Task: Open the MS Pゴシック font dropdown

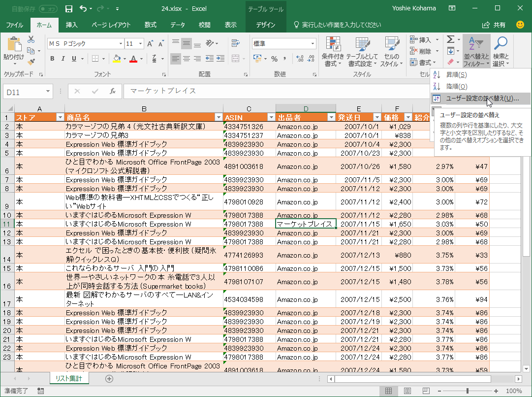Action: point(120,43)
